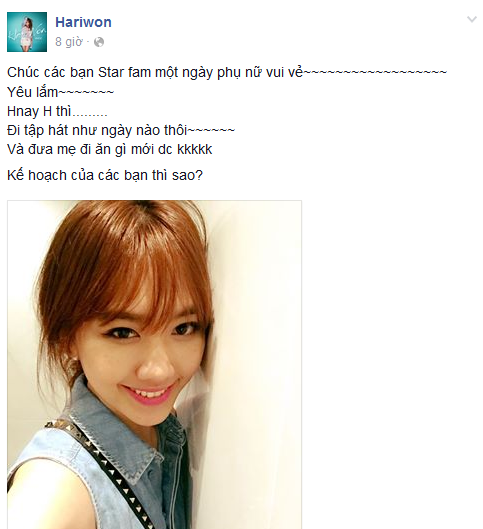Click the earring visible in the photo

71,369
